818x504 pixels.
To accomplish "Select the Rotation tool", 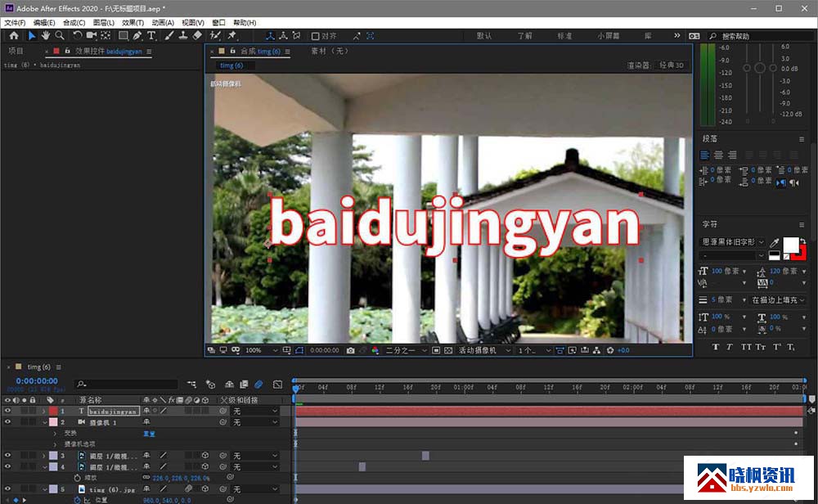I will tap(77, 35).
